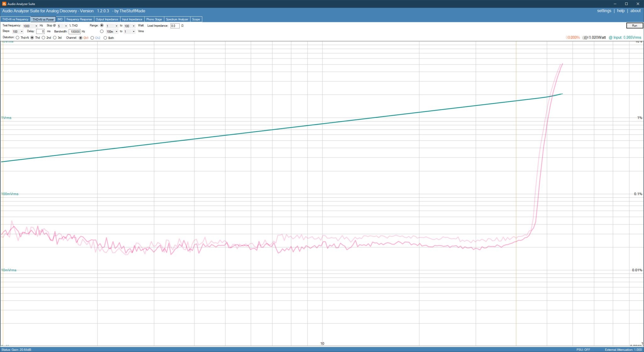Minimize the Audio Analyzer Suite window
The image size is (644, 352).
point(615,4)
